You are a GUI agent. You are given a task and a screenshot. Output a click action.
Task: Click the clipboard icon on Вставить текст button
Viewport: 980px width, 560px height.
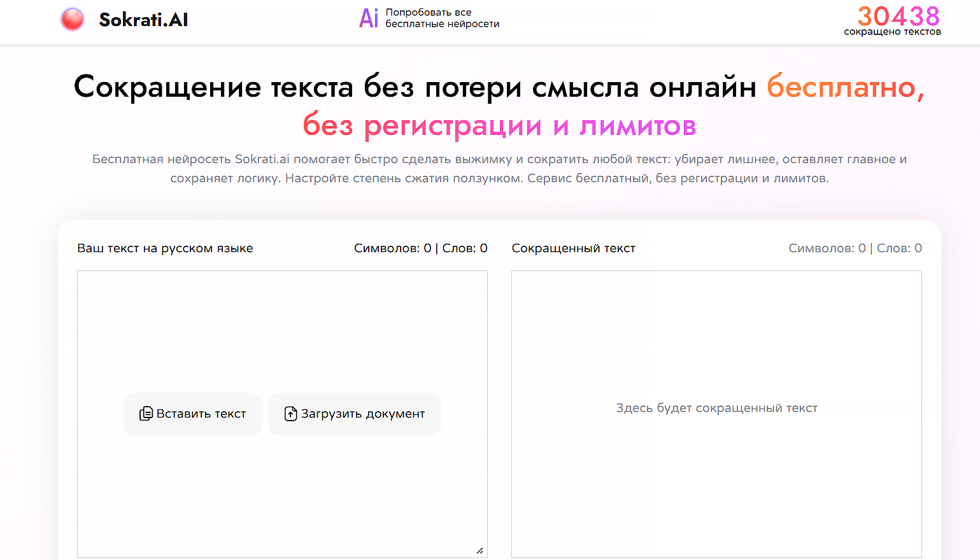point(146,414)
